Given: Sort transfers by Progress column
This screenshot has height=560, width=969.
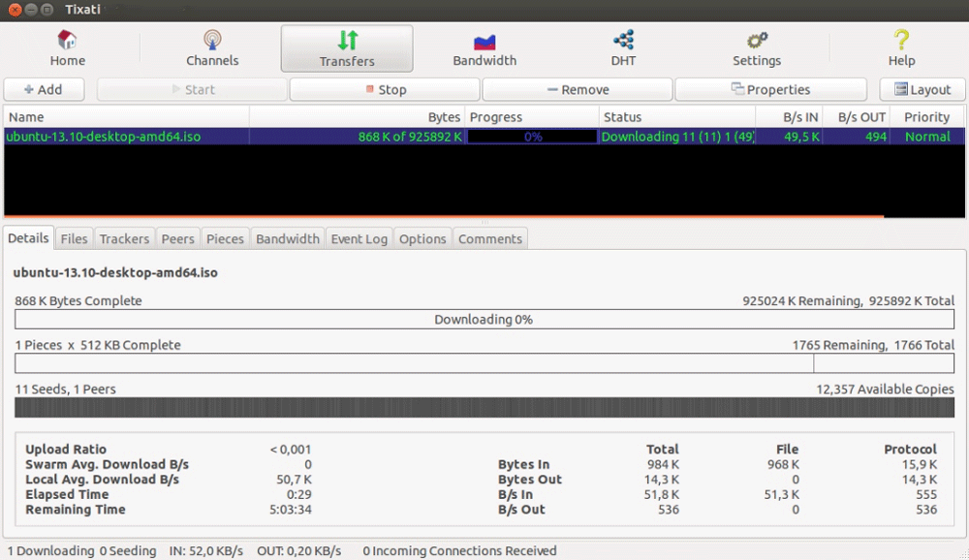Looking at the screenshot, I should click(532, 117).
